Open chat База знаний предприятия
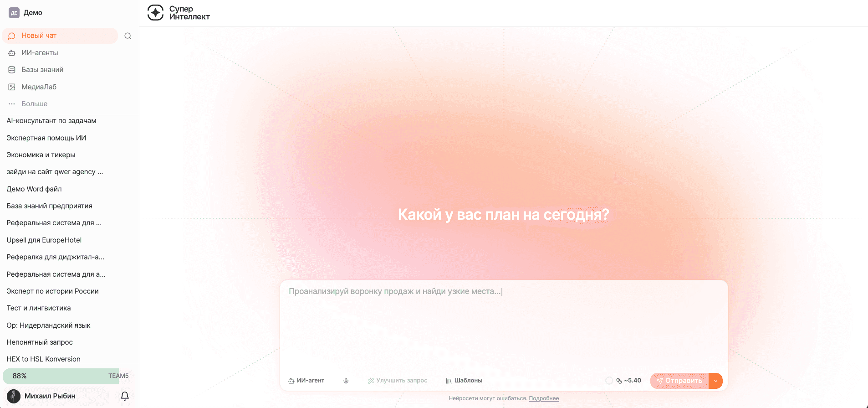 49,206
